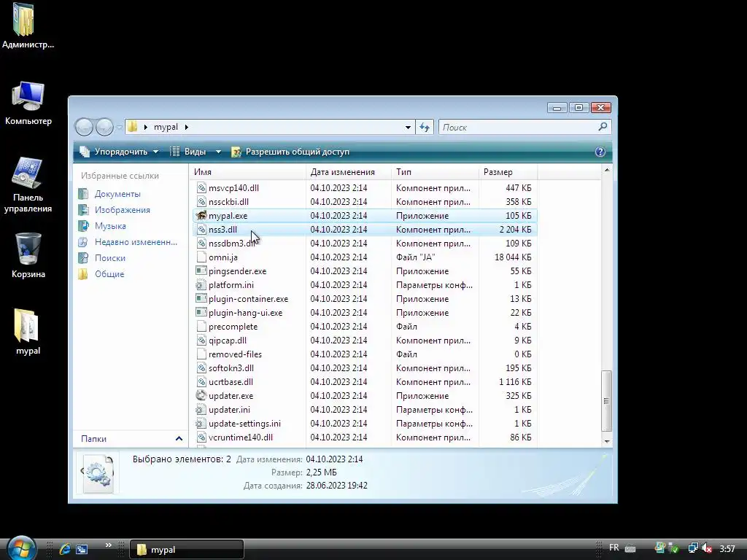Select the msvcp140.dll file icon
747x560 pixels.
[x=201, y=188]
